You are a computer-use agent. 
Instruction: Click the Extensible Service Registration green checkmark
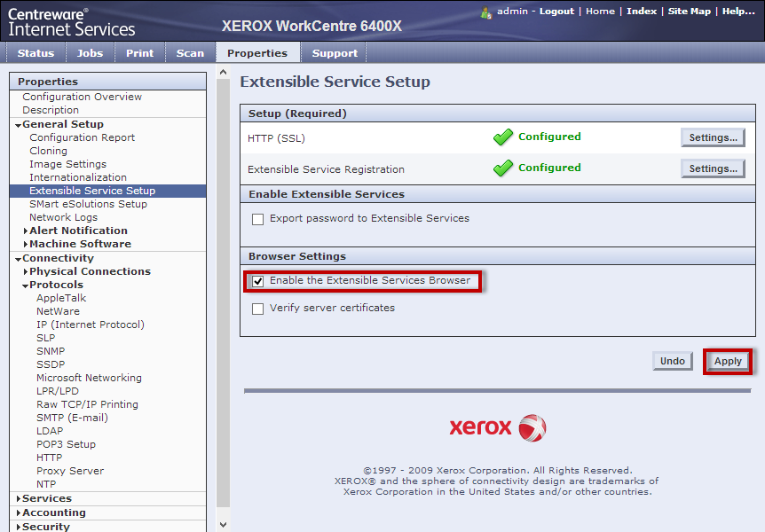tap(503, 168)
